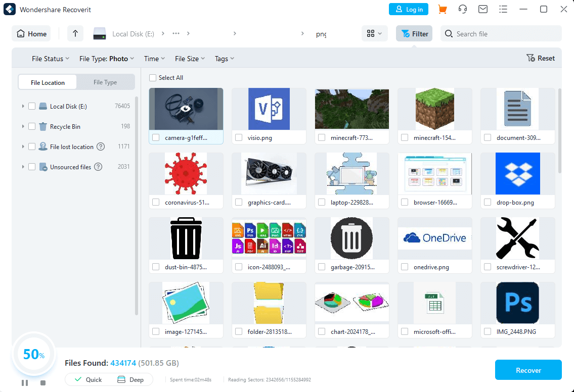
Task: Open the coronavirus image thumbnail
Action: [x=186, y=173]
